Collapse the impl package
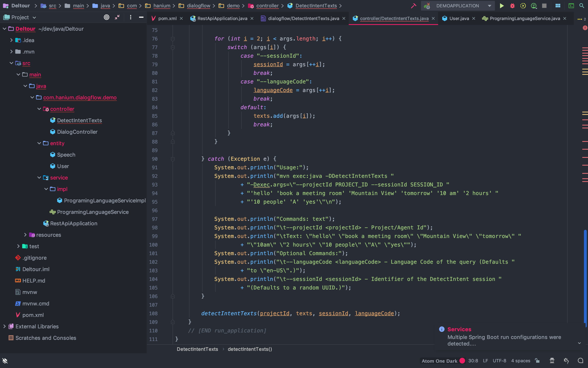Image resolution: width=588 pixels, height=368 pixels. 46,189
